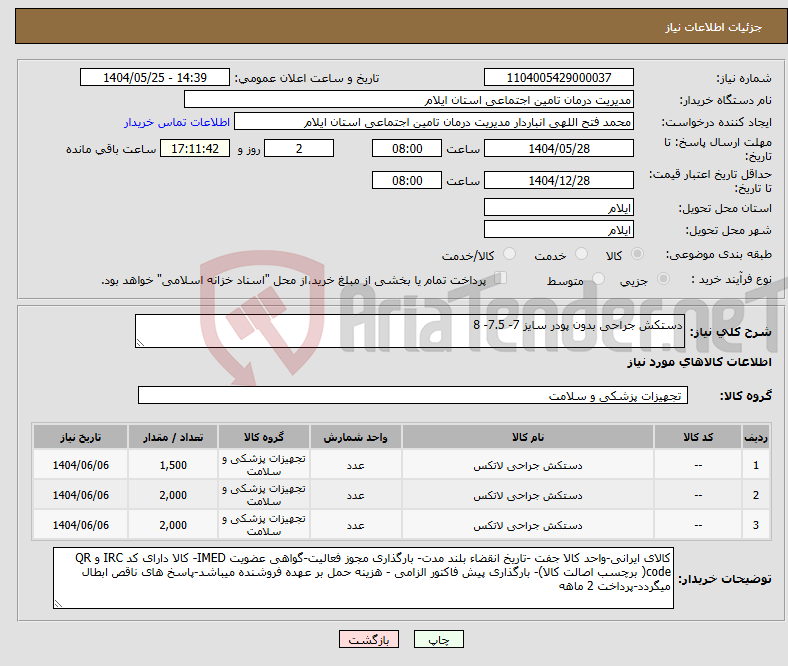Click the announcement date field 1404/05/25 - 14:39
This screenshot has width=788, height=666.
point(155,77)
